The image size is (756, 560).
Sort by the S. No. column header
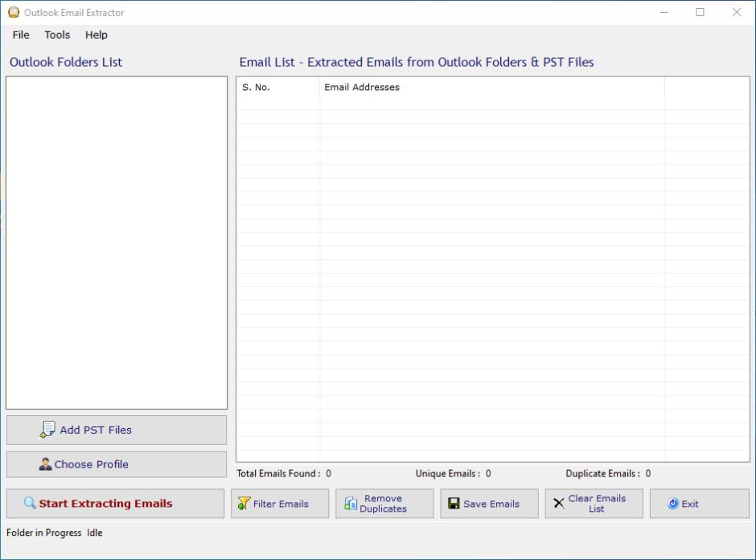coord(277,88)
